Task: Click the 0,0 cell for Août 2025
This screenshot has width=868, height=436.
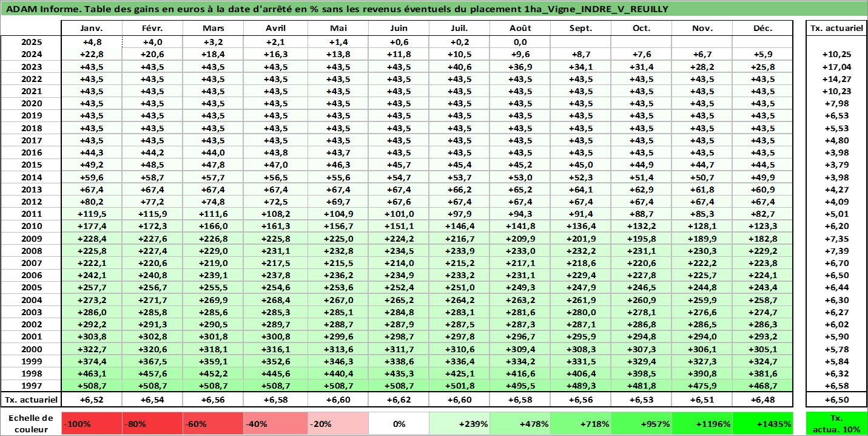Action: coord(520,43)
